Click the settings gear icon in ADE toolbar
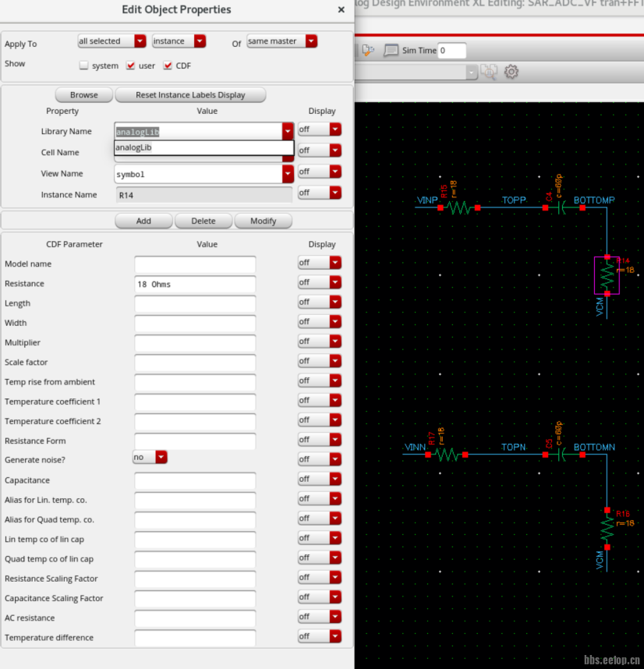The height and width of the screenshot is (669, 644). tap(511, 71)
